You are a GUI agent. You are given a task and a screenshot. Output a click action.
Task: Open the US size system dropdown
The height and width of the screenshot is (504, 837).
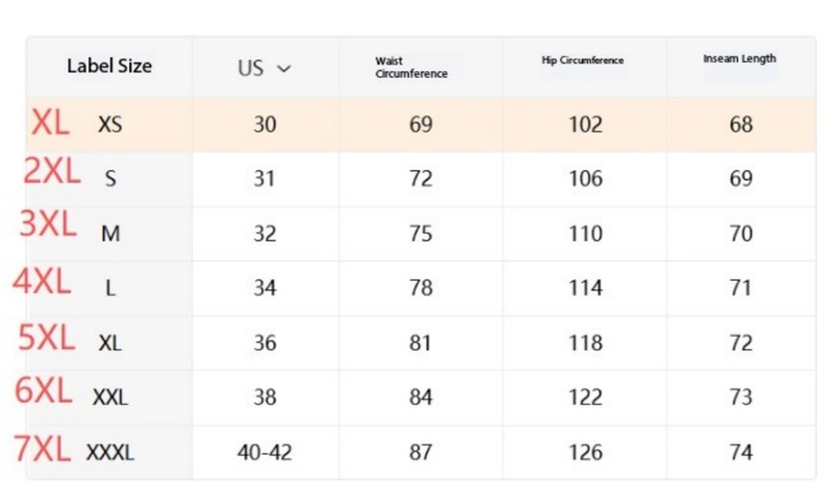[x=264, y=68]
